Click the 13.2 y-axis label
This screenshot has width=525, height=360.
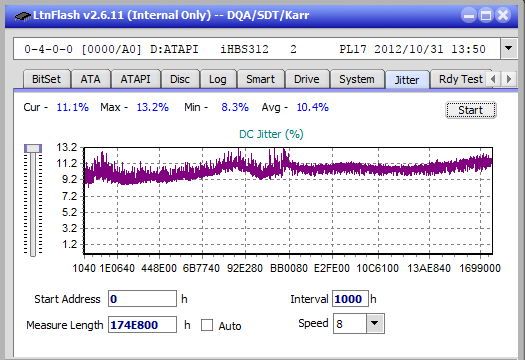click(x=67, y=147)
